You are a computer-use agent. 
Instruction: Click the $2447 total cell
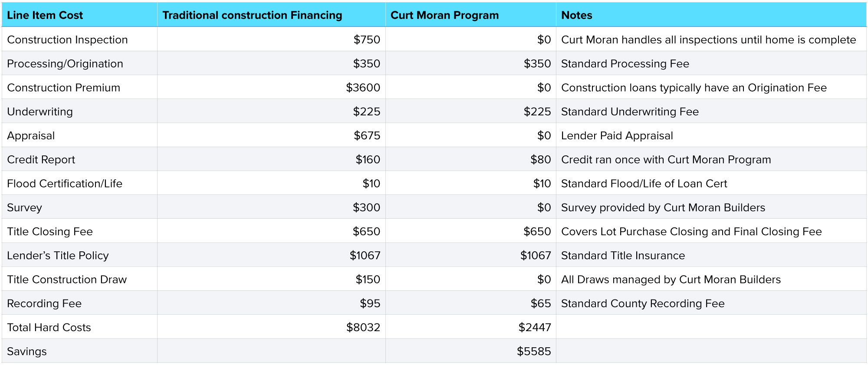[x=534, y=327]
